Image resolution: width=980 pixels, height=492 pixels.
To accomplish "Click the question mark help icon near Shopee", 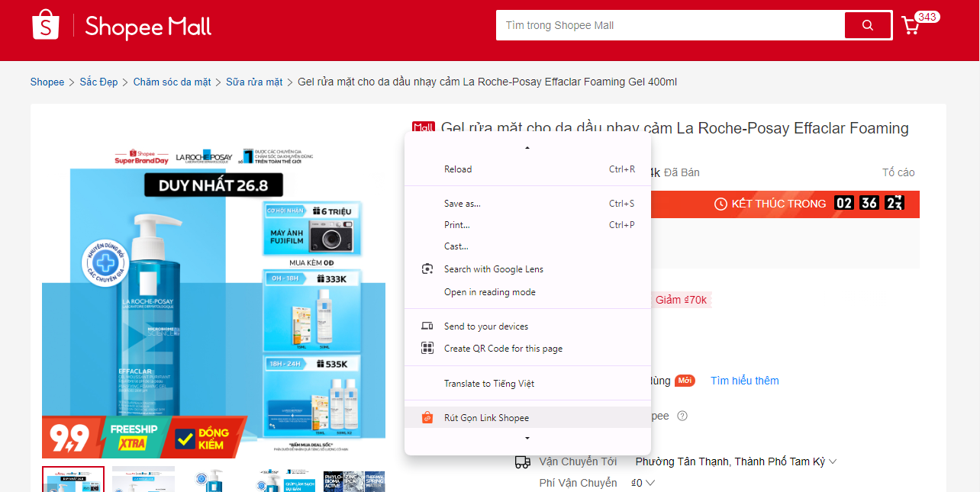I will click(682, 416).
